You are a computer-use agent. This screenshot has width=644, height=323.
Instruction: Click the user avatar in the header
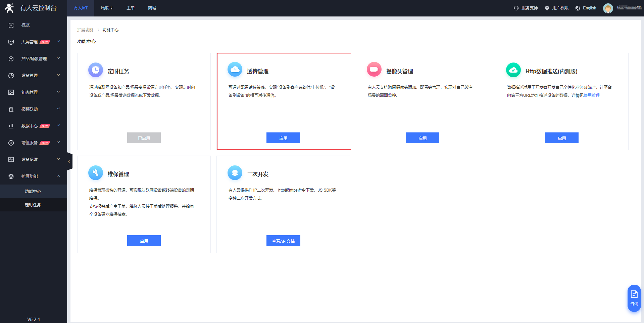608,8
